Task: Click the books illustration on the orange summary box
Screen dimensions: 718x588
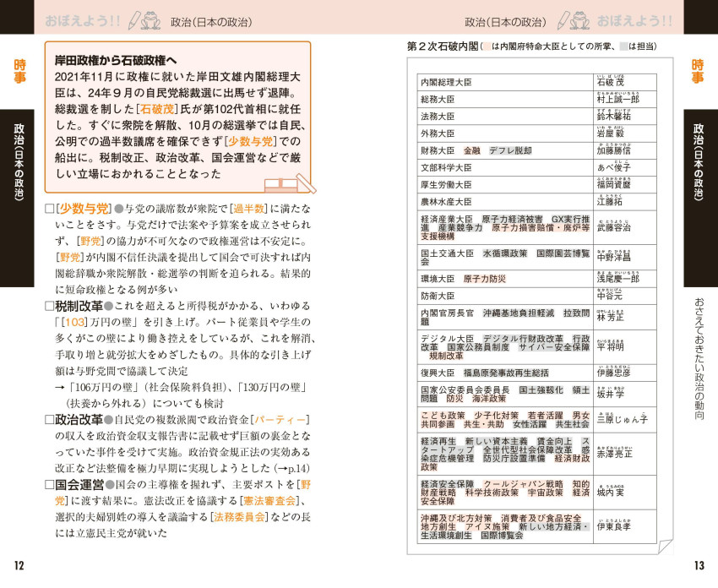Action: pyautogui.click(x=290, y=183)
